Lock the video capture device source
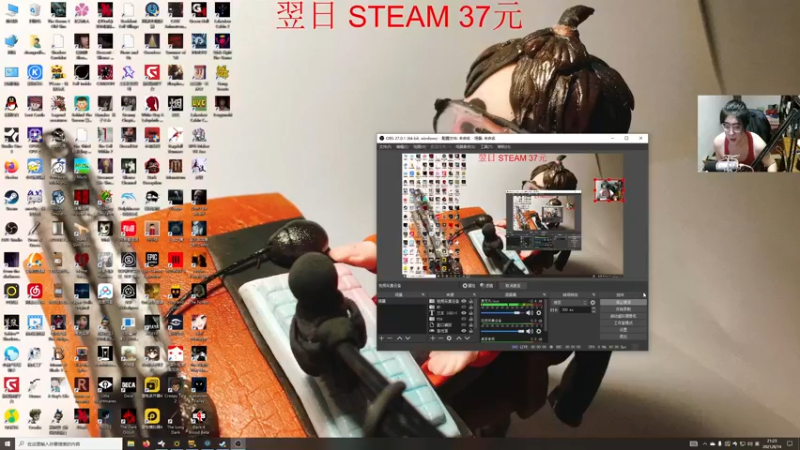800x450 pixels. click(471, 301)
